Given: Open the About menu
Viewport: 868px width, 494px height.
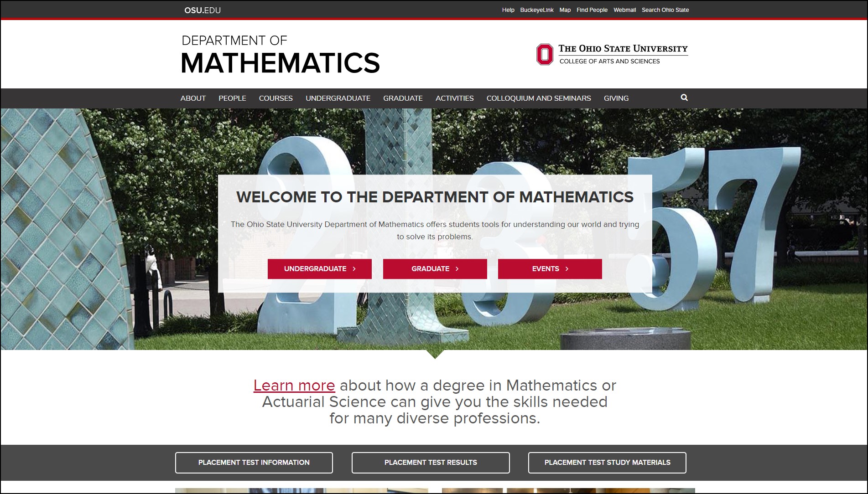Looking at the screenshot, I should 193,98.
